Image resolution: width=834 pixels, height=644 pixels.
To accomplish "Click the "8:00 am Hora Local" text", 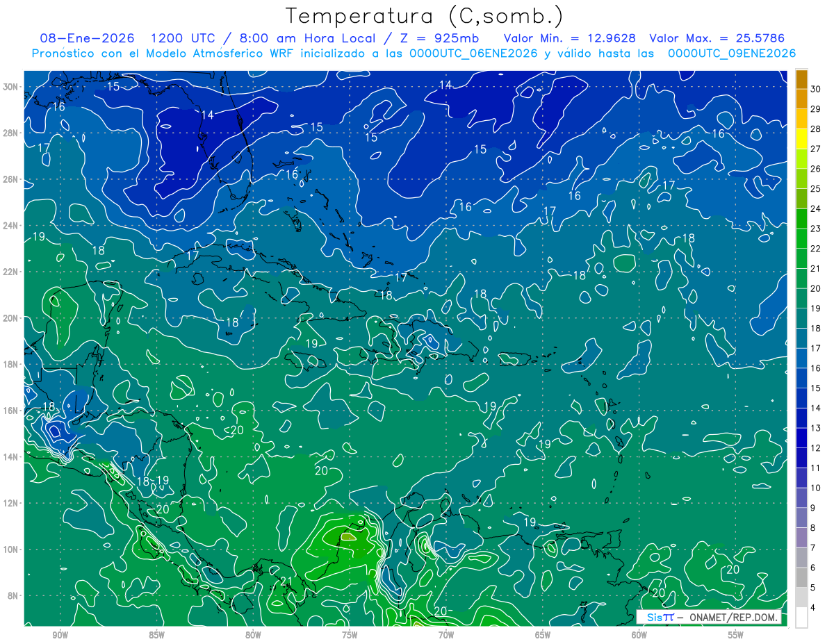I will [309, 38].
